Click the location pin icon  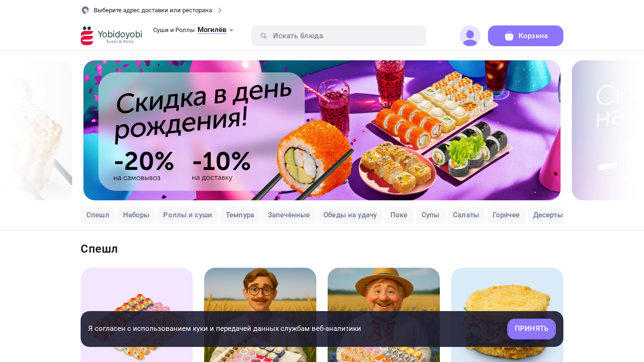pyautogui.click(x=85, y=10)
